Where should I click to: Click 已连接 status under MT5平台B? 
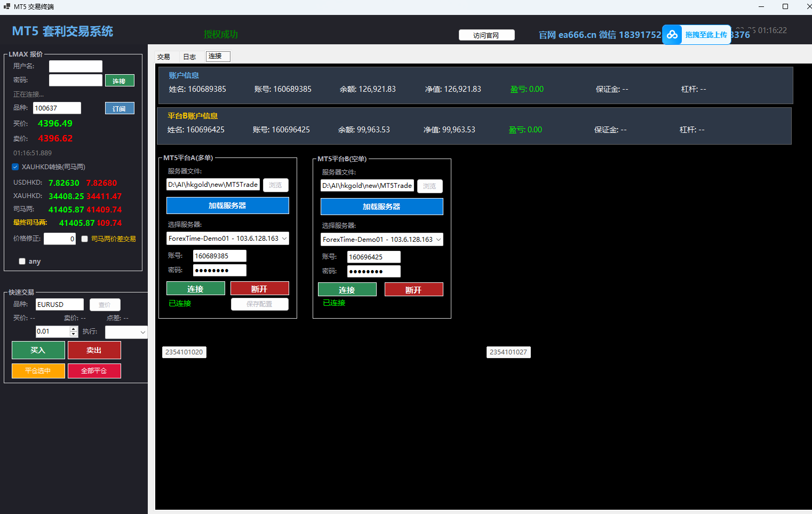(335, 303)
